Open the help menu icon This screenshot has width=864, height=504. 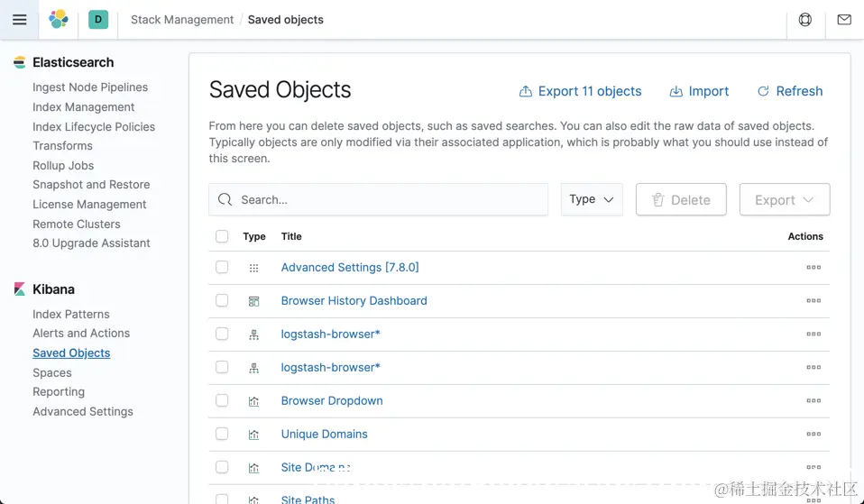[805, 20]
